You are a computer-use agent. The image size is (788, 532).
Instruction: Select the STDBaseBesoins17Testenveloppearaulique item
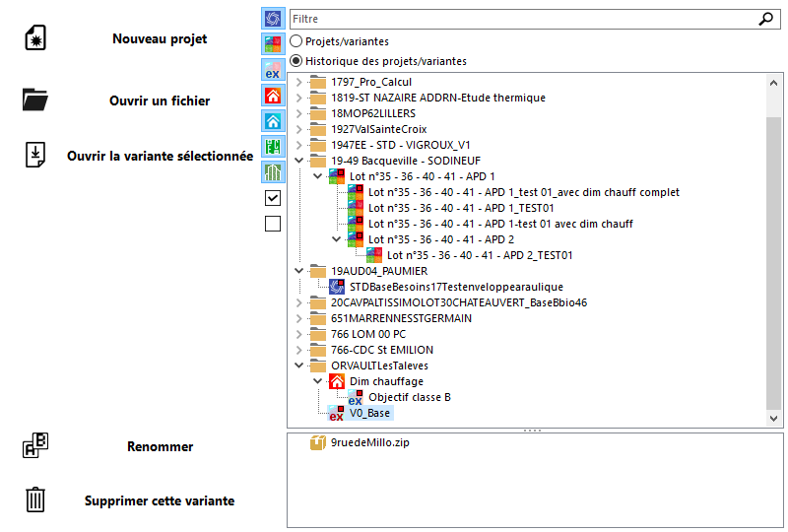pyautogui.click(x=456, y=287)
